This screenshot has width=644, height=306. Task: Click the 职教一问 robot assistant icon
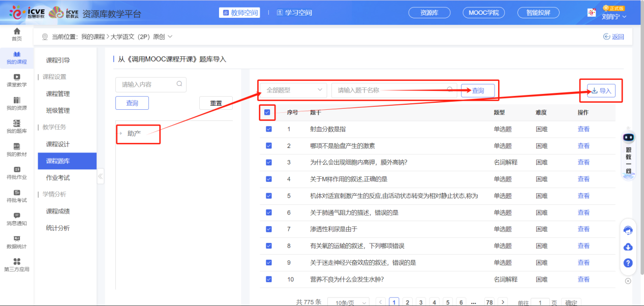point(629,138)
